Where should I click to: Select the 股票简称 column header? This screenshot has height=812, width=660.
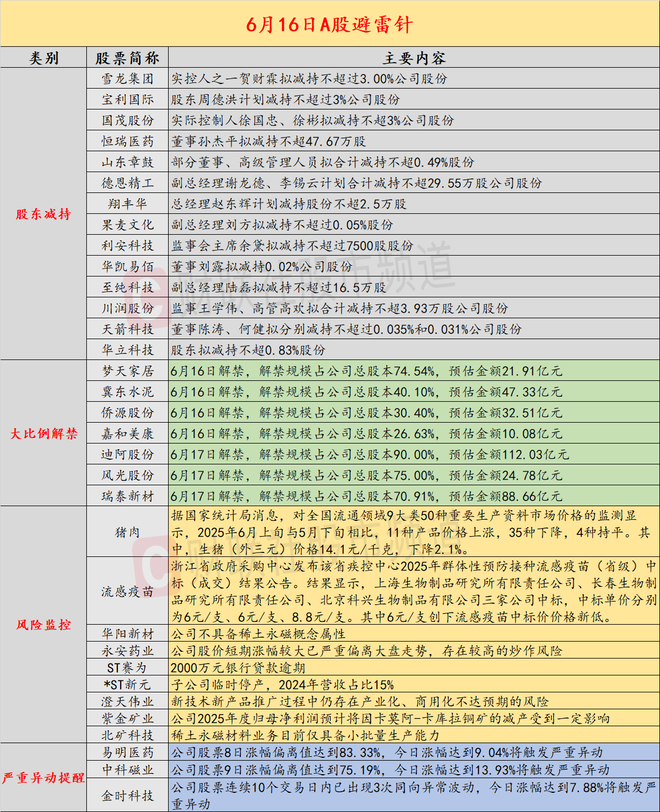(127, 58)
